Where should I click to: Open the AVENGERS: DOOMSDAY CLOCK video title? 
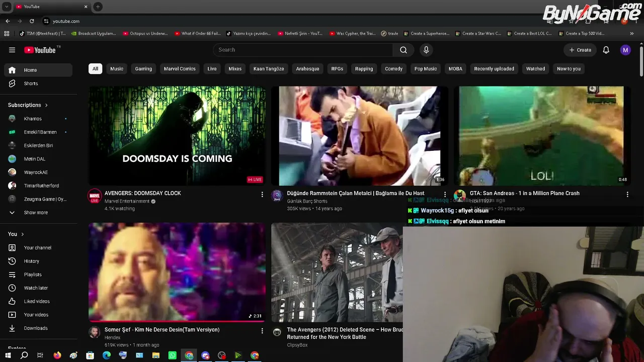click(142, 193)
